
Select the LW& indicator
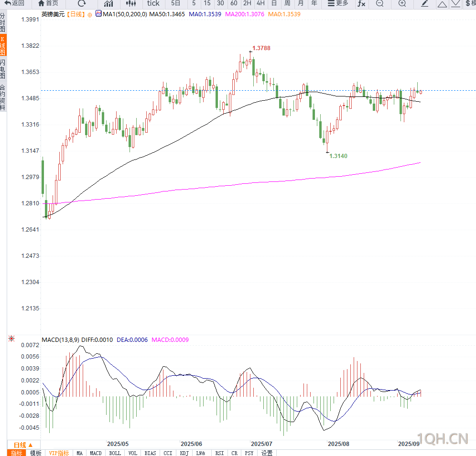[x=200, y=453]
